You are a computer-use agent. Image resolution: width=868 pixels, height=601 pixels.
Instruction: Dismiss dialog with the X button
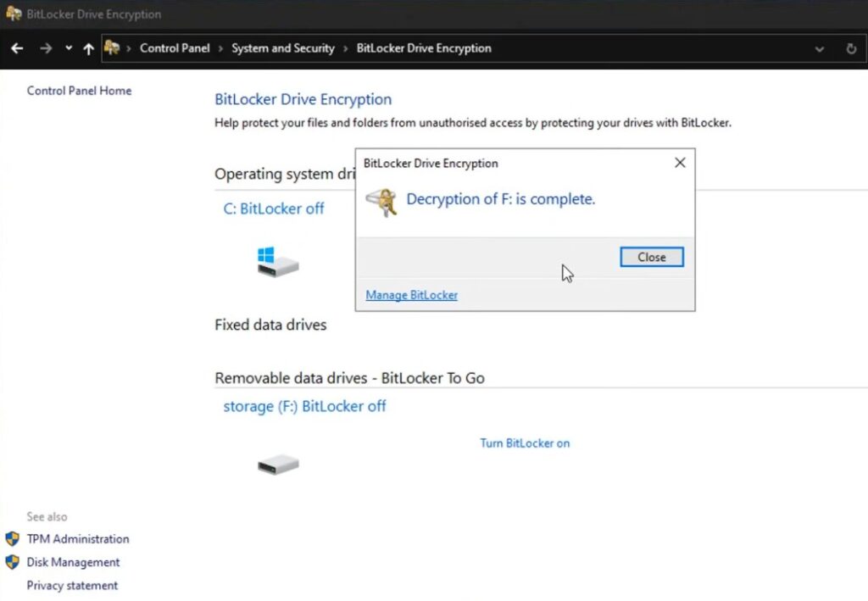click(x=681, y=163)
